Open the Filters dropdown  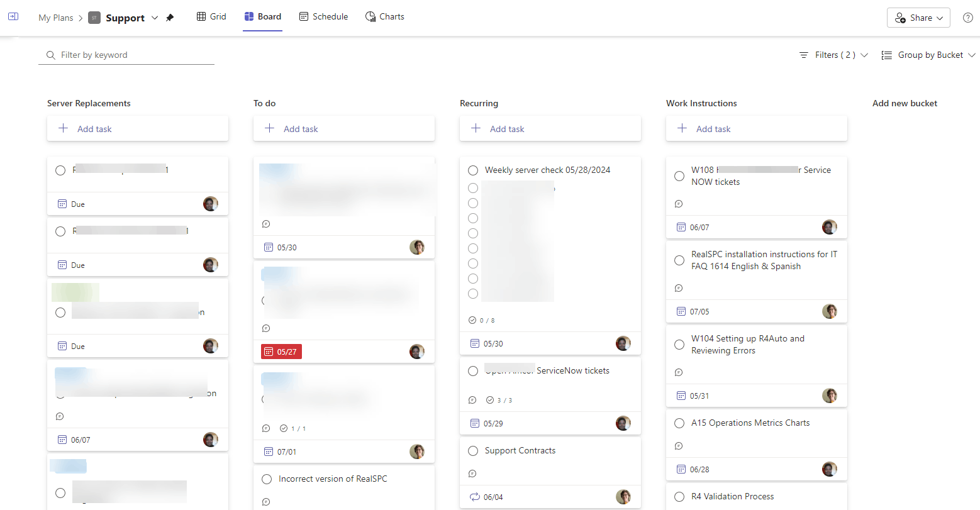pyautogui.click(x=833, y=55)
